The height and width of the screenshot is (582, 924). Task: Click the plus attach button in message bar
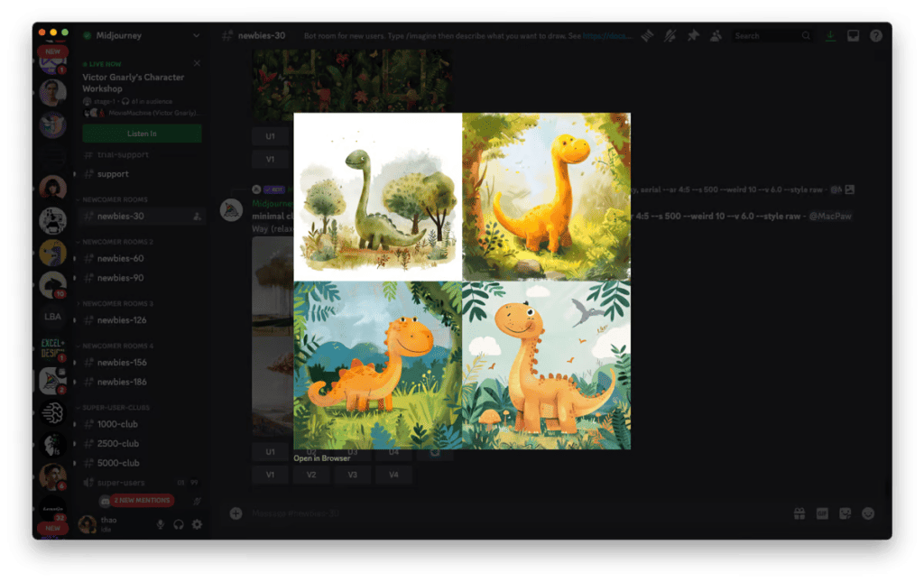236,513
